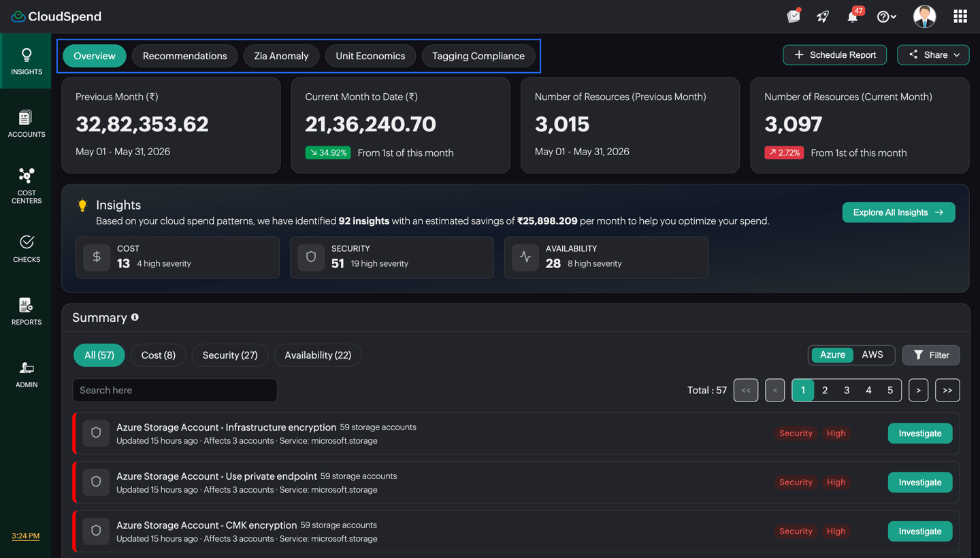The height and width of the screenshot is (558, 980).
Task: Click shield icon of Use private endpoint row
Action: tap(96, 482)
